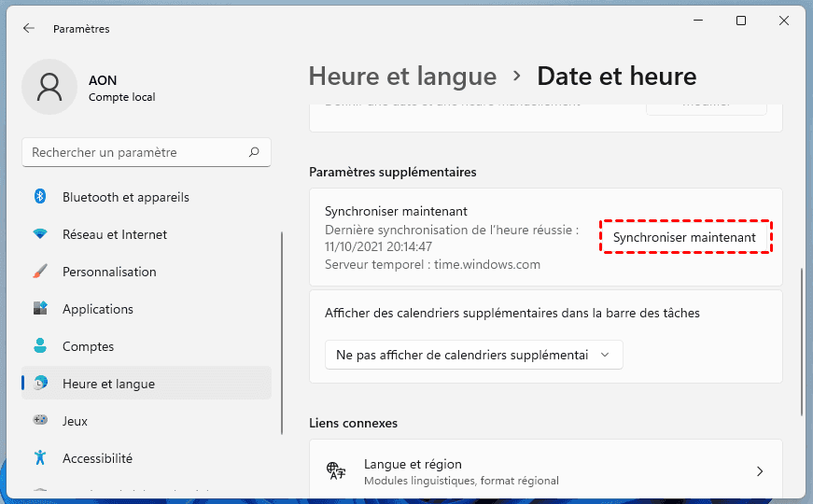
Task: Maximize the Paramètres window
Action: [741, 21]
